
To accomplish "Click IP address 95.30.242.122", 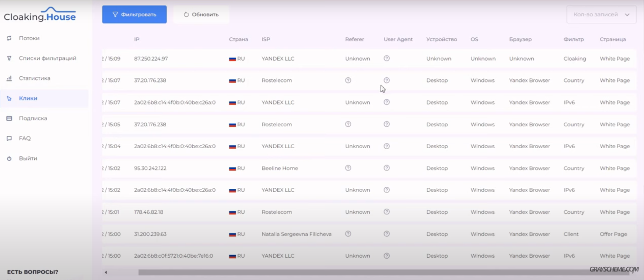I will point(150,168).
